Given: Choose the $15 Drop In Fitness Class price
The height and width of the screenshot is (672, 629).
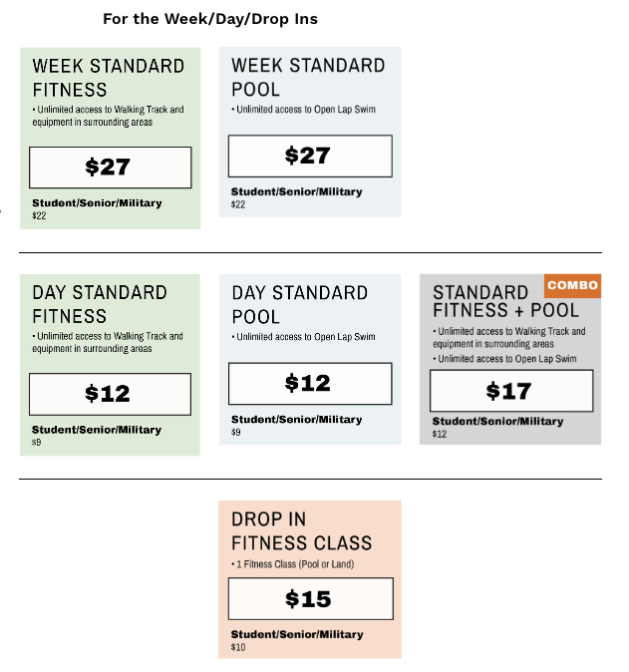Looking at the screenshot, I should tap(309, 598).
